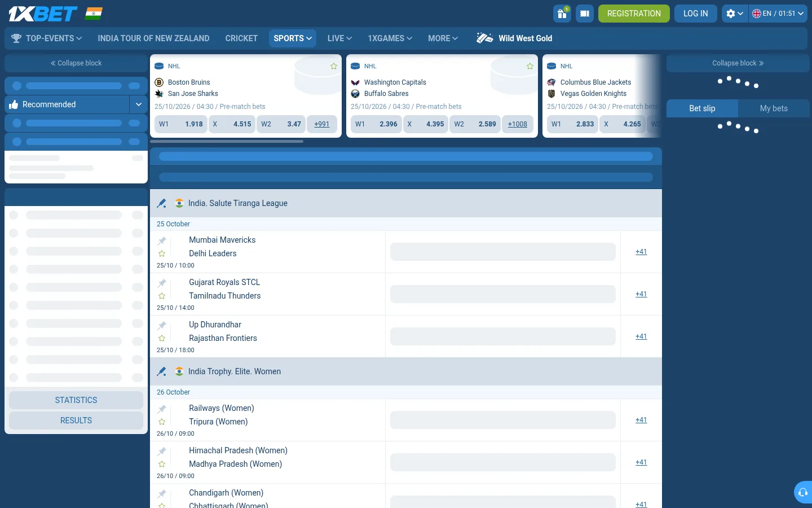Open the STATISTICS button
The height and width of the screenshot is (508, 812).
click(76, 400)
